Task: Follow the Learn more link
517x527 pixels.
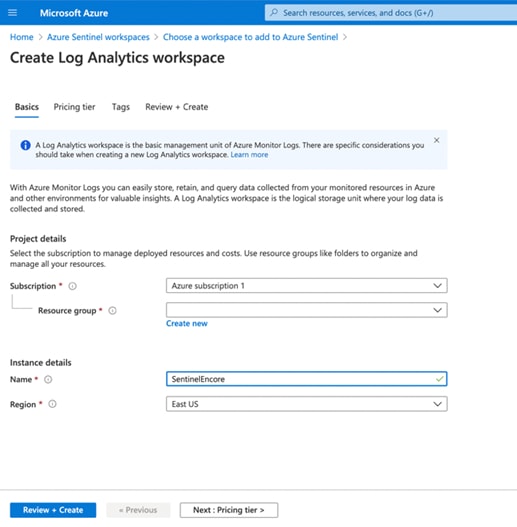Action: tap(249, 155)
